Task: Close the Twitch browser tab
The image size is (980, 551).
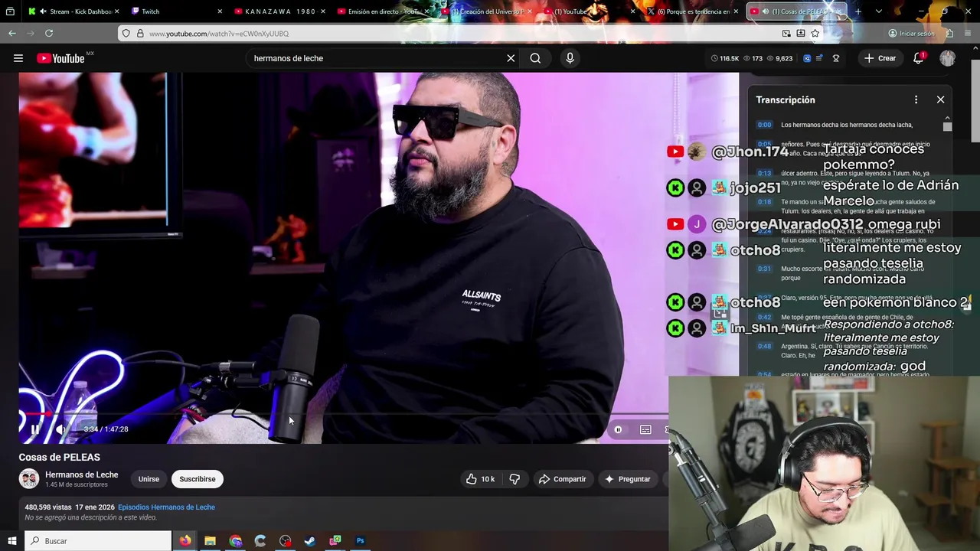Action: pos(220,11)
